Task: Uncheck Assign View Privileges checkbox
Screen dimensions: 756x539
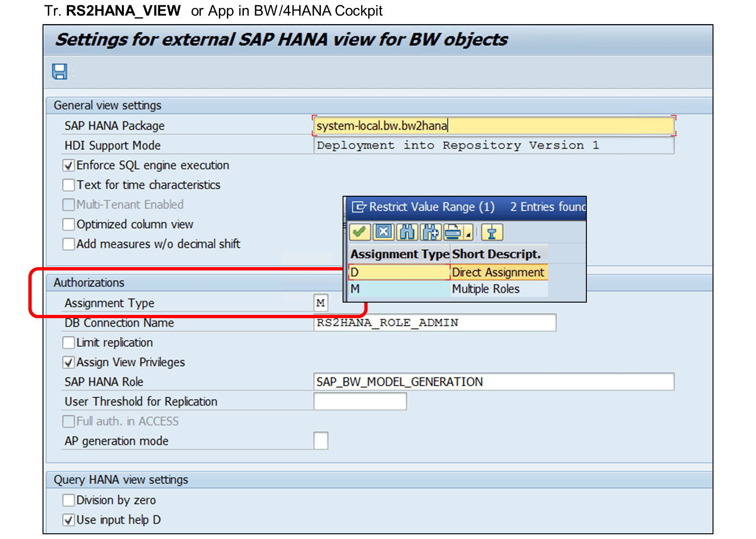Action: [x=69, y=363]
